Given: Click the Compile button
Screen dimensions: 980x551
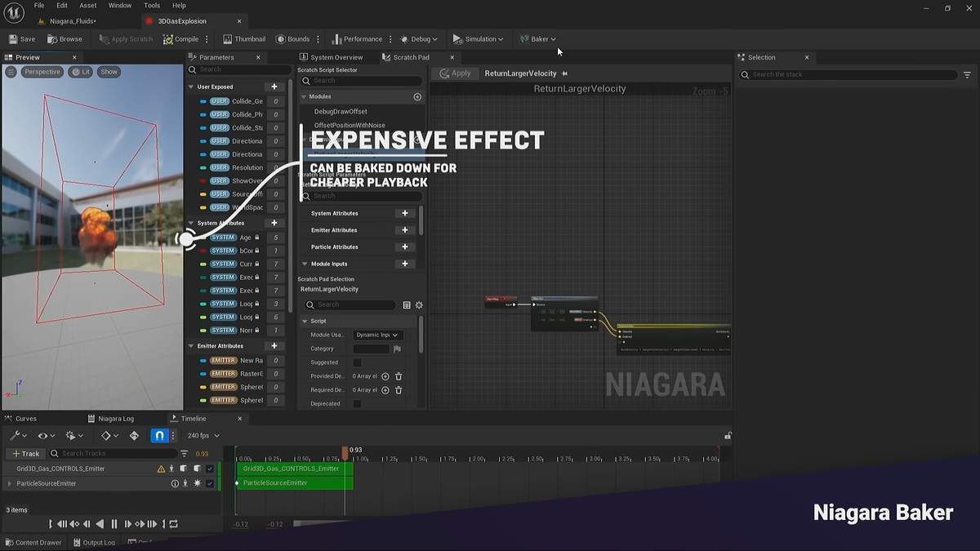Looking at the screenshot, I should click(x=180, y=39).
